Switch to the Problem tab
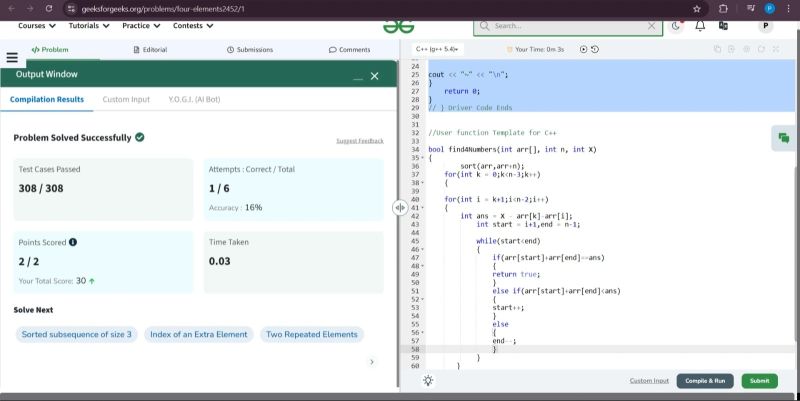Viewport: 800px width, 401px height. [50, 49]
